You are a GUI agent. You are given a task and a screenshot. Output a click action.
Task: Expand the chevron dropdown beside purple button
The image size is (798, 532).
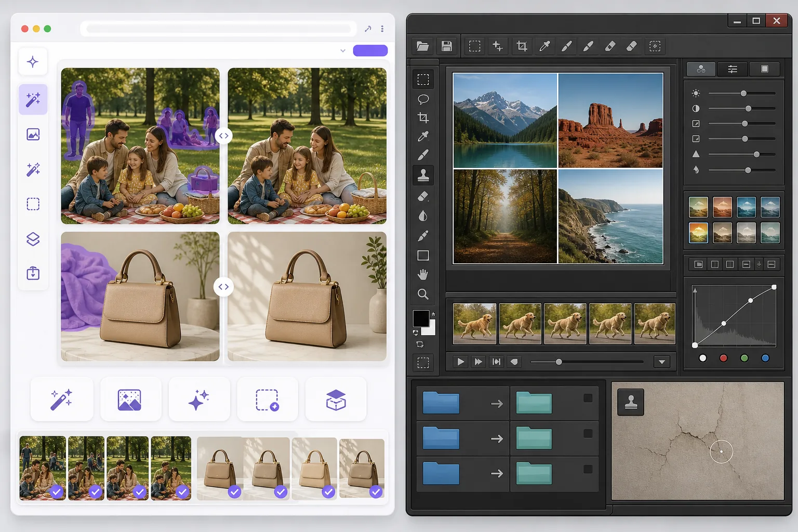pos(343,50)
